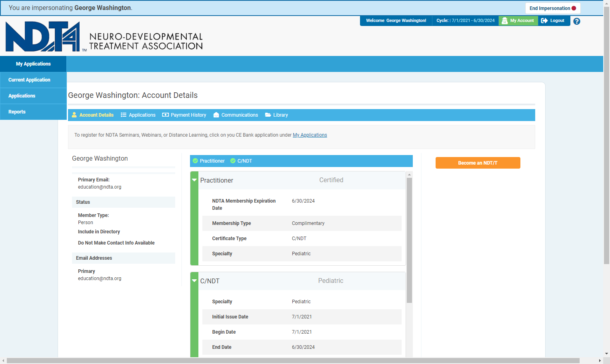Click the Applications list icon

point(124,115)
